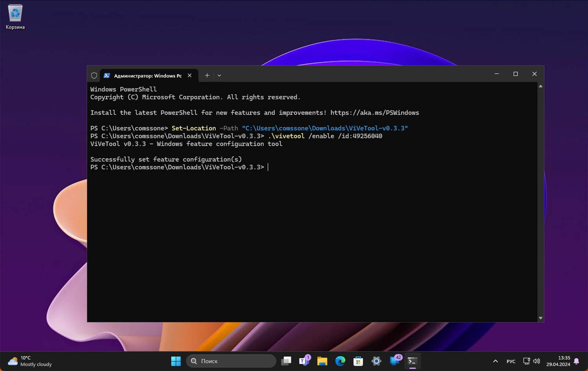
Task: Show hidden system tray icons
Action: click(495, 361)
